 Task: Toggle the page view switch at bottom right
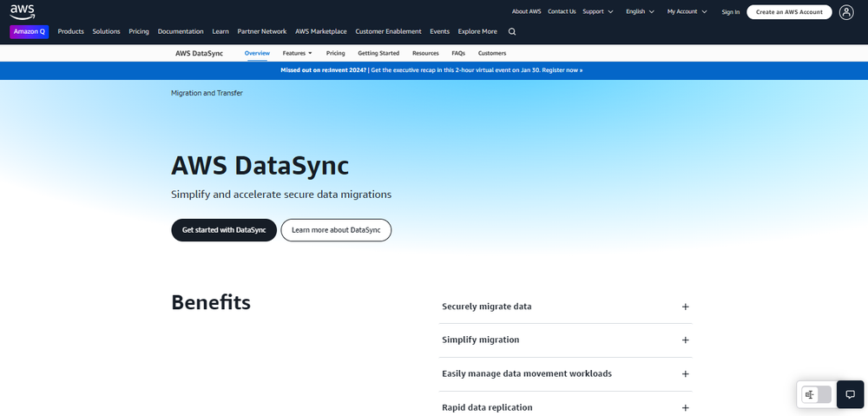817,394
